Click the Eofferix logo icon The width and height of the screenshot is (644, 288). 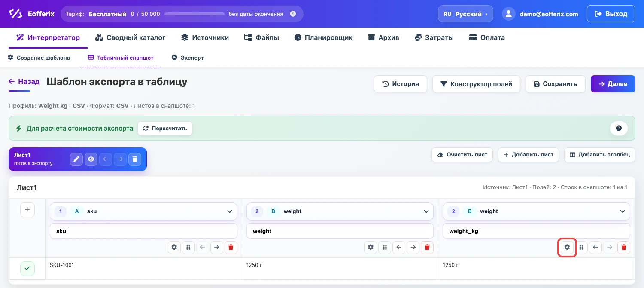(x=15, y=14)
